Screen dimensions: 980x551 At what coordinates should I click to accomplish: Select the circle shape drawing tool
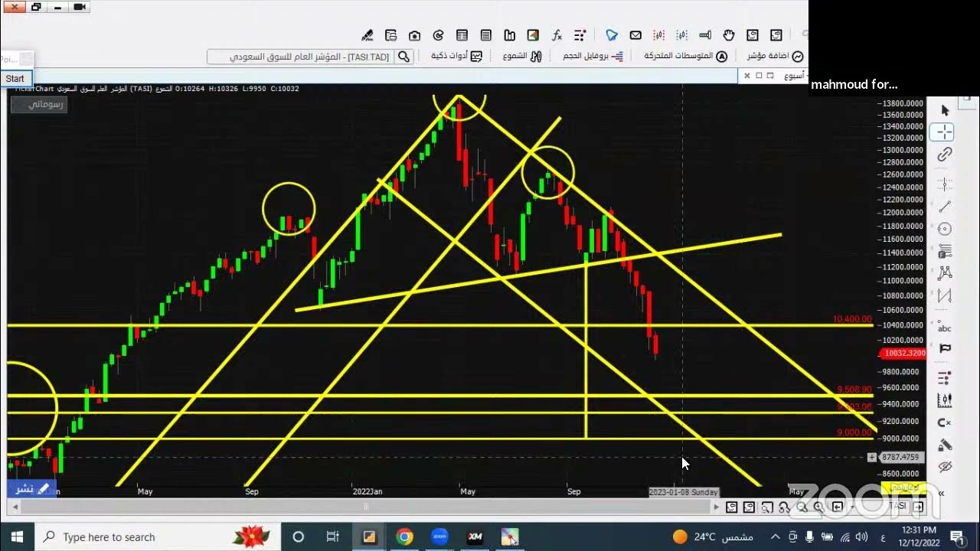click(x=945, y=229)
